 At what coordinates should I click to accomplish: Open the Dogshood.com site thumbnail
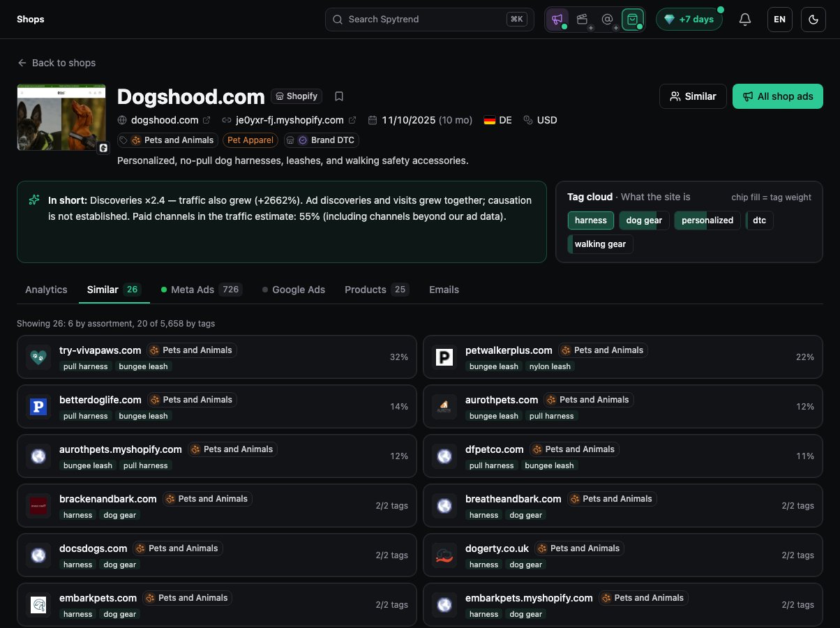61,117
